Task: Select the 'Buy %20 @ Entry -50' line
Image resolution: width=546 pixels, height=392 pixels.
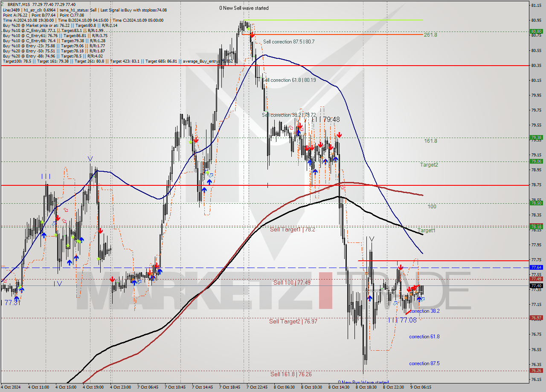Action: pyautogui.click(x=54, y=51)
